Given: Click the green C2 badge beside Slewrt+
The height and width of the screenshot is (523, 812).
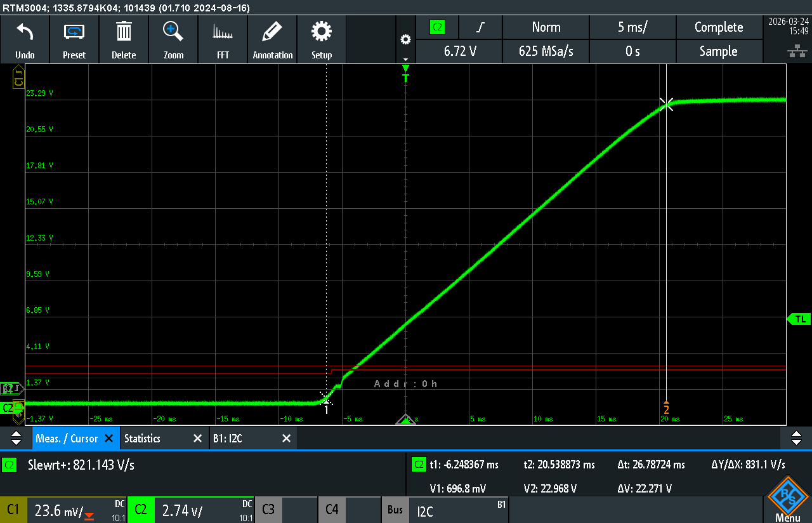Looking at the screenshot, I should [x=9, y=465].
